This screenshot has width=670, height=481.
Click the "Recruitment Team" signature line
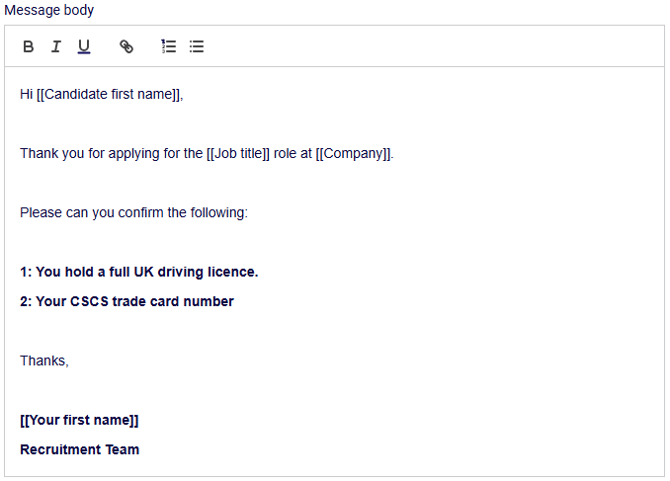coord(80,450)
